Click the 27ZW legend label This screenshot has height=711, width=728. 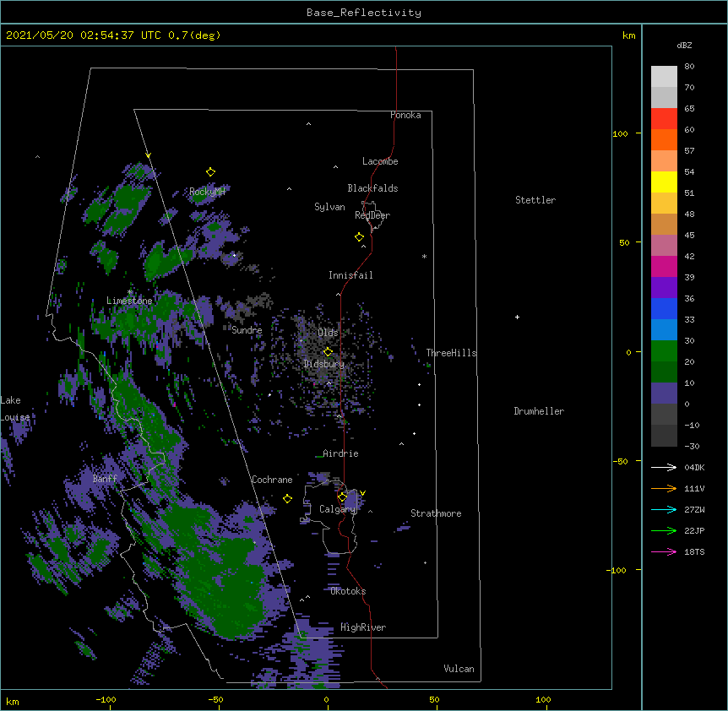694,509
